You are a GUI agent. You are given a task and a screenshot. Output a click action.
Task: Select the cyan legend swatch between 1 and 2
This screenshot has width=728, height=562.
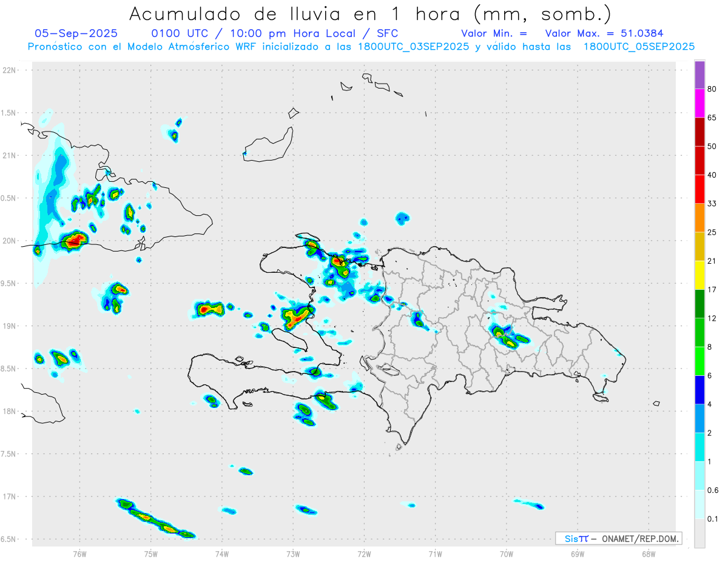pyautogui.click(x=699, y=446)
